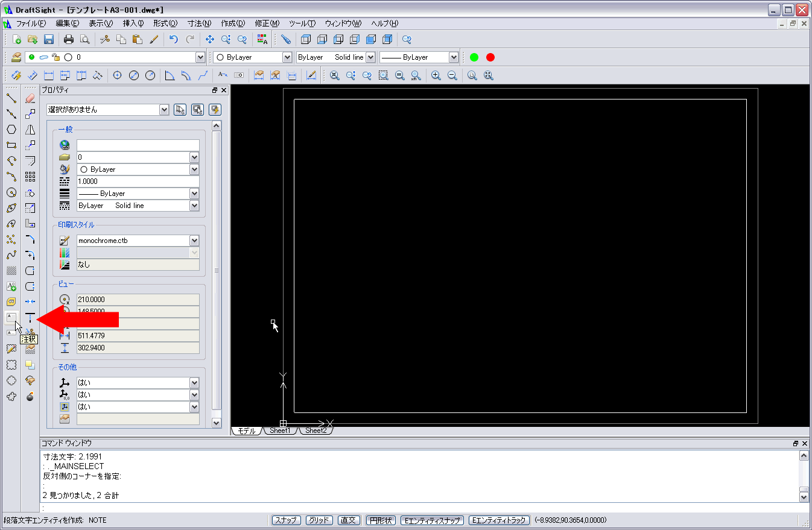Open the 挿入(I) menu
This screenshot has height=530, width=812.
click(133, 24)
